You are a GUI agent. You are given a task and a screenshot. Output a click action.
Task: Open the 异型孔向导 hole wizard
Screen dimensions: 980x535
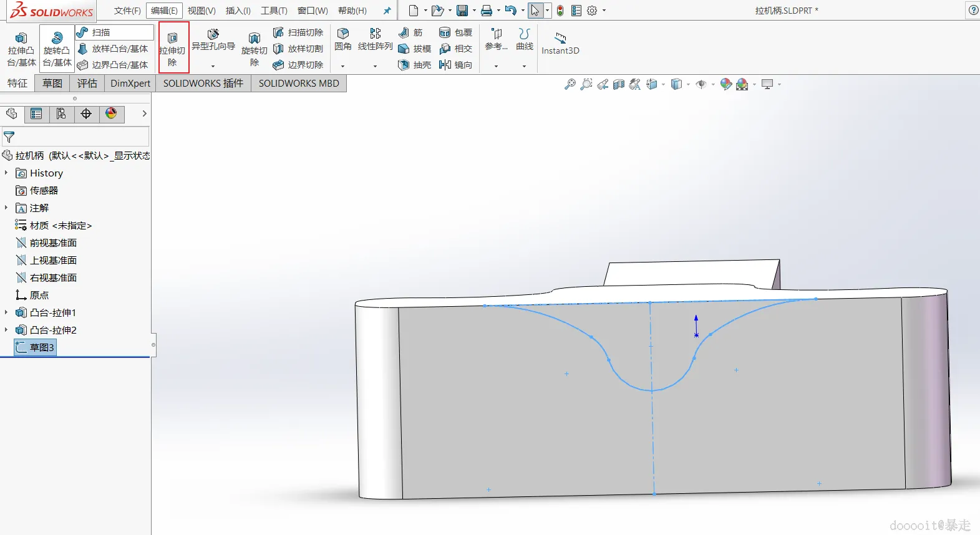coord(213,39)
